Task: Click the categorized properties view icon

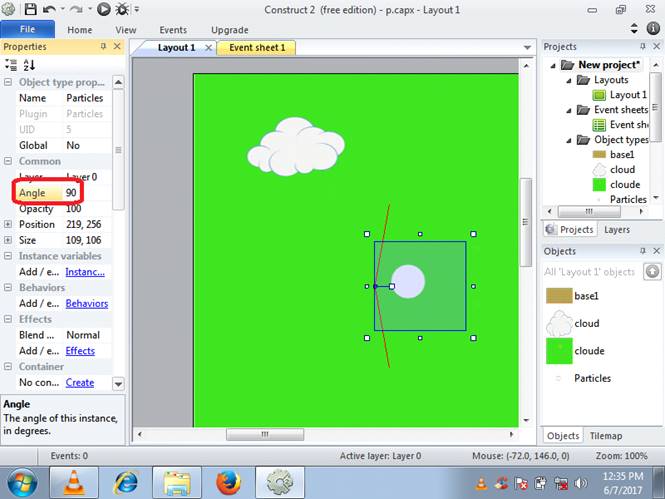Action: click(x=11, y=65)
